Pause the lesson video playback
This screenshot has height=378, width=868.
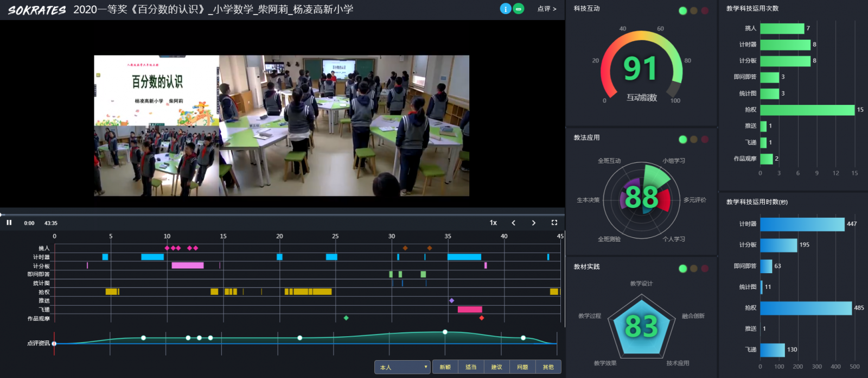click(x=9, y=223)
